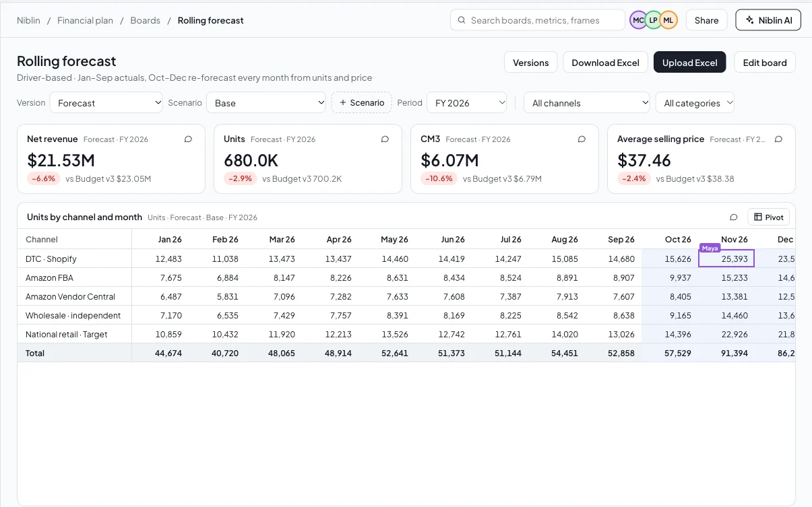This screenshot has height=507, width=812.
Task: Click Download Excel button
Action: 605,63
